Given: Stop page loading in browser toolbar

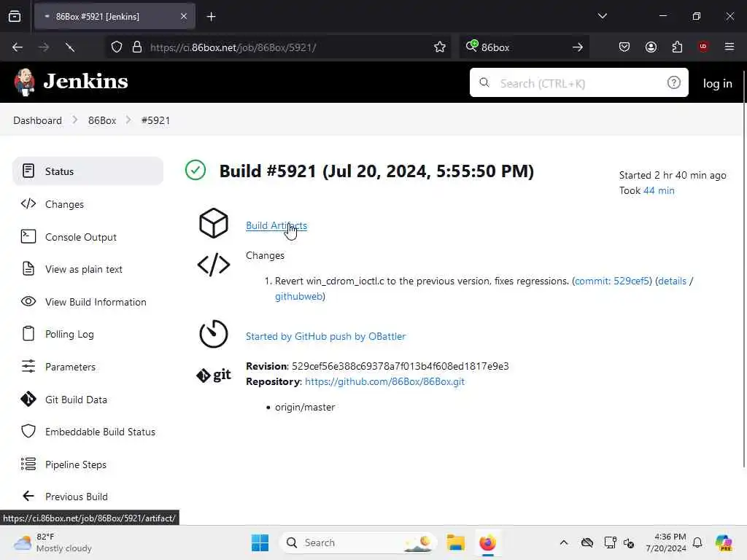Looking at the screenshot, I should click(70, 47).
